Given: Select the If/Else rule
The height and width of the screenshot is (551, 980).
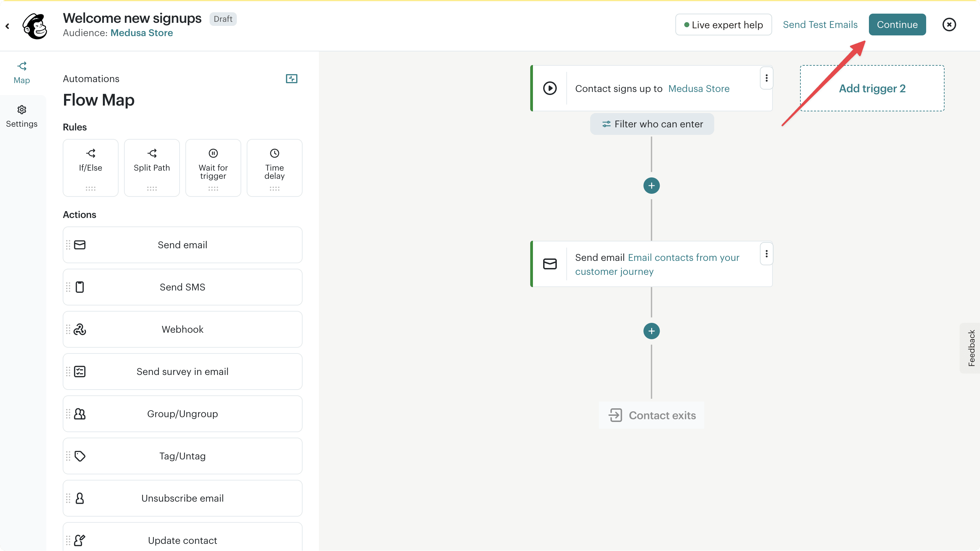Looking at the screenshot, I should coord(91,167).
